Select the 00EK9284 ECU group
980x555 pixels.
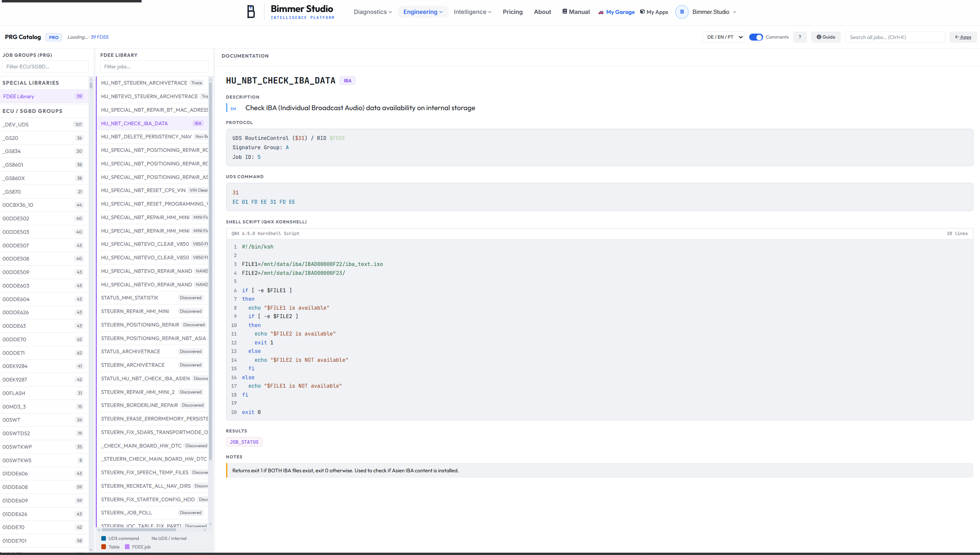(44, 366)
